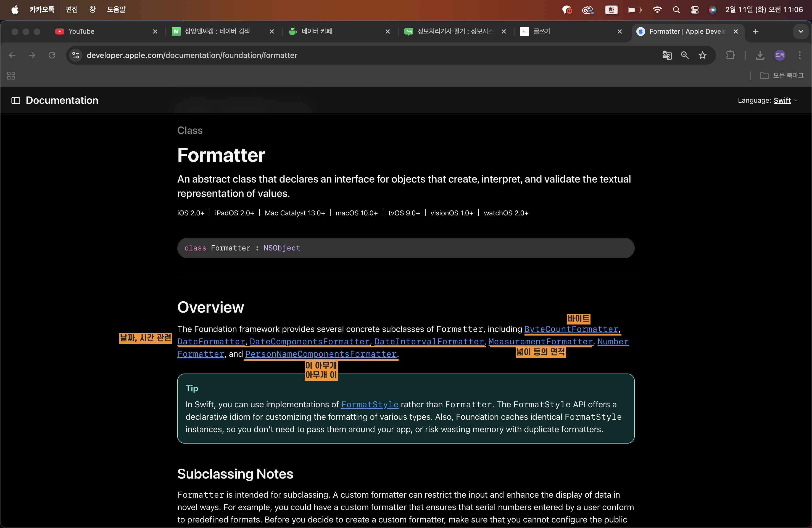Open the 모든 북마크 bookmarks folder

781,76
